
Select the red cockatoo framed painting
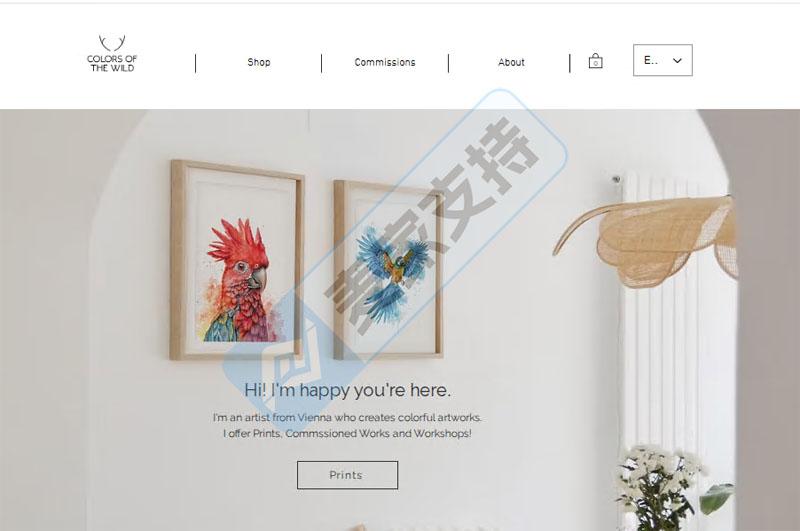coord(237,260)
